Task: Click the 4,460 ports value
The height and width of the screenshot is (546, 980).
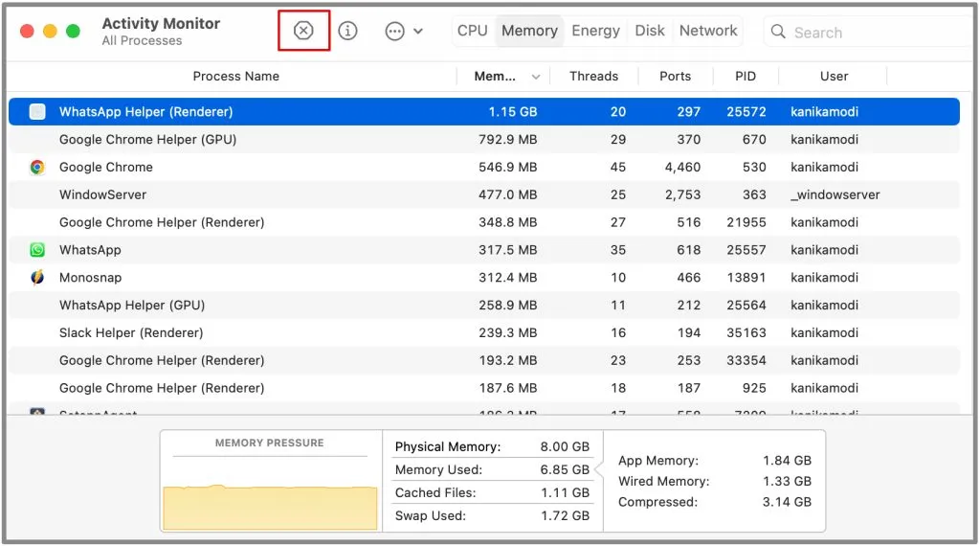Action: [682, 167]
